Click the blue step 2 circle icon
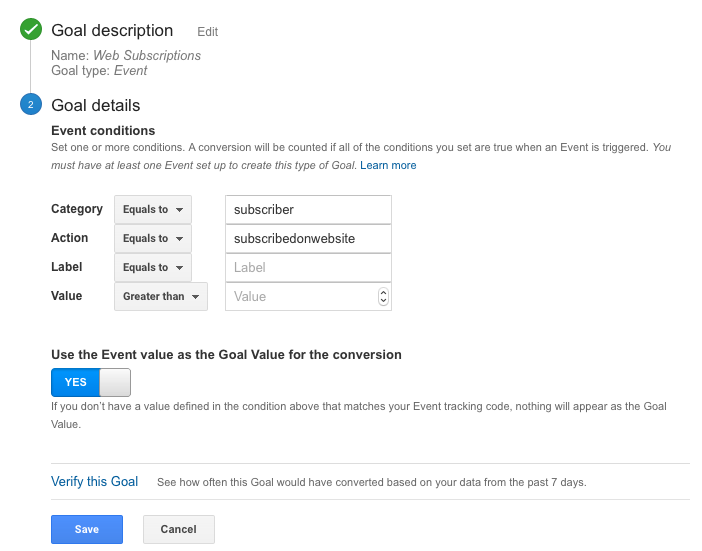Image resolution: width=702 pixels, height=551 pixels. [31, 105]
